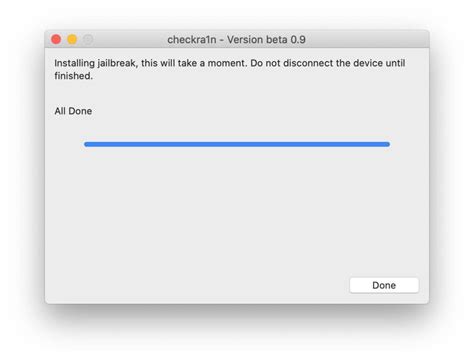Click the "Version beta 0.9" title text
The width and height of the screenshot is (474, 363).
coord(266,40)
